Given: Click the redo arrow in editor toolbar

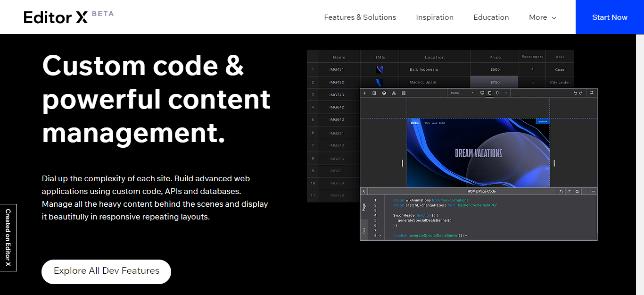Looking at the screenshot, I should [x=581, y=93].
